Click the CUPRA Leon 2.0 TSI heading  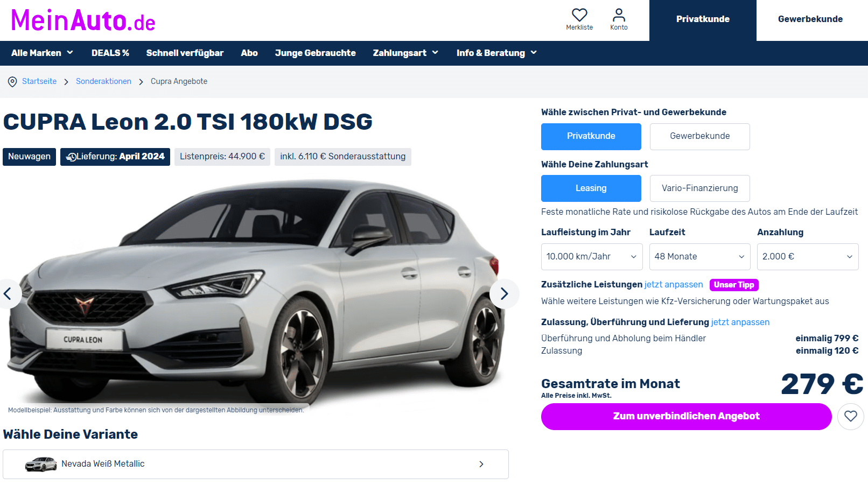click(187, 122)
